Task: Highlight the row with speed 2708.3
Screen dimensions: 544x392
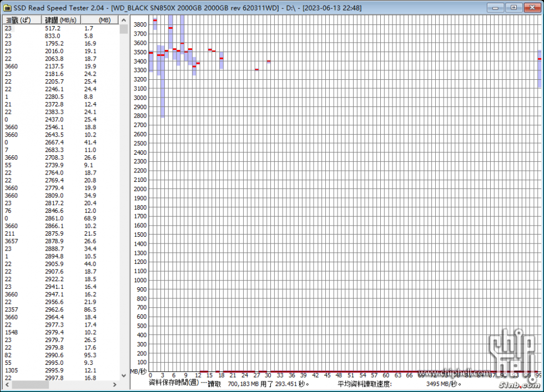Action: 61,157
